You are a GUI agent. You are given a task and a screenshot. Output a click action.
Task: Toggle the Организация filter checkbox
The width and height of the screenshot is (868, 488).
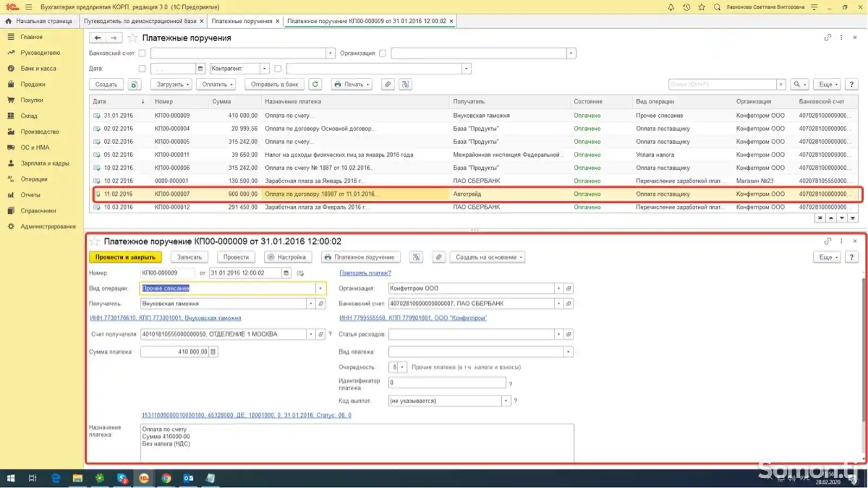(382, 53)
